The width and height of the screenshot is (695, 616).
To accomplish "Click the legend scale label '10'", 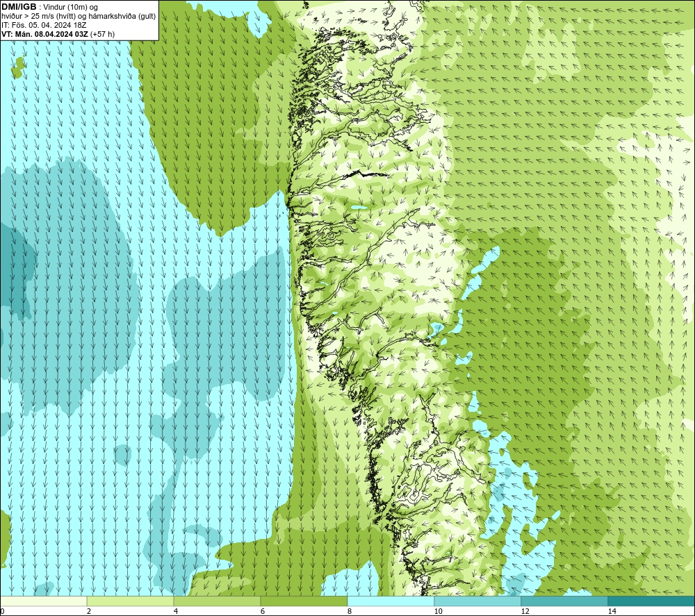I will pyautogui.click(x=439, y=611).
